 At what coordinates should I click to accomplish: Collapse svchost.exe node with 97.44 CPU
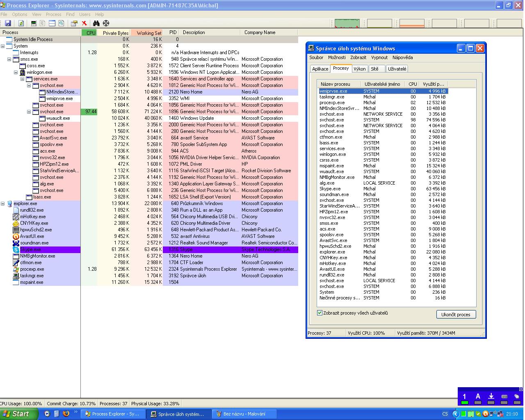coord(29,112)
